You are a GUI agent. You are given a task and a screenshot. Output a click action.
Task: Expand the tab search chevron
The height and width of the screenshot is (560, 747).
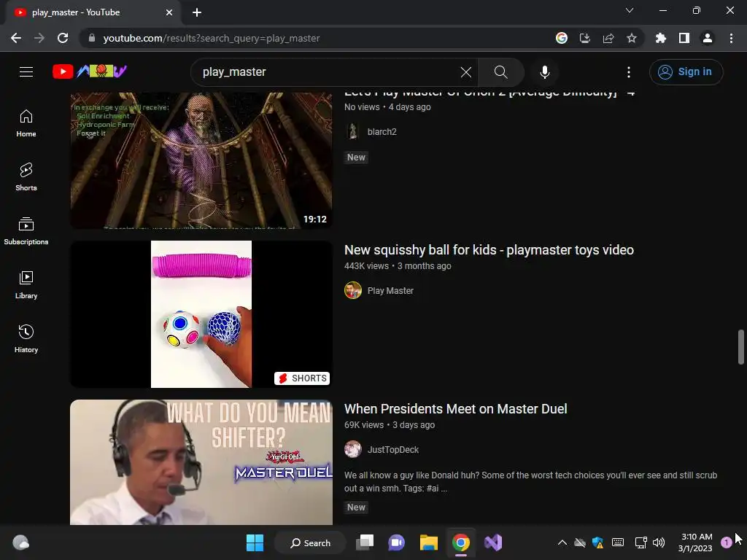630,10
